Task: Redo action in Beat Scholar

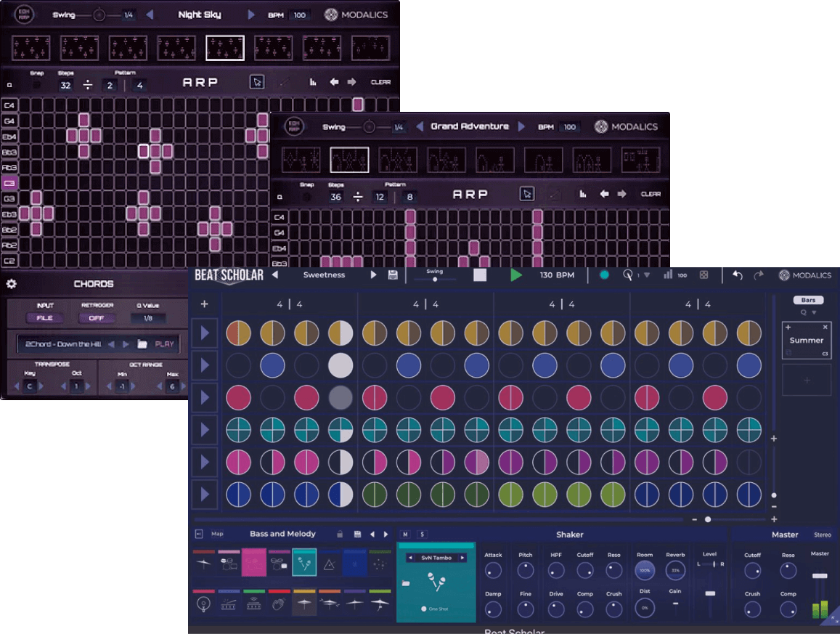Action: [759, 275]
